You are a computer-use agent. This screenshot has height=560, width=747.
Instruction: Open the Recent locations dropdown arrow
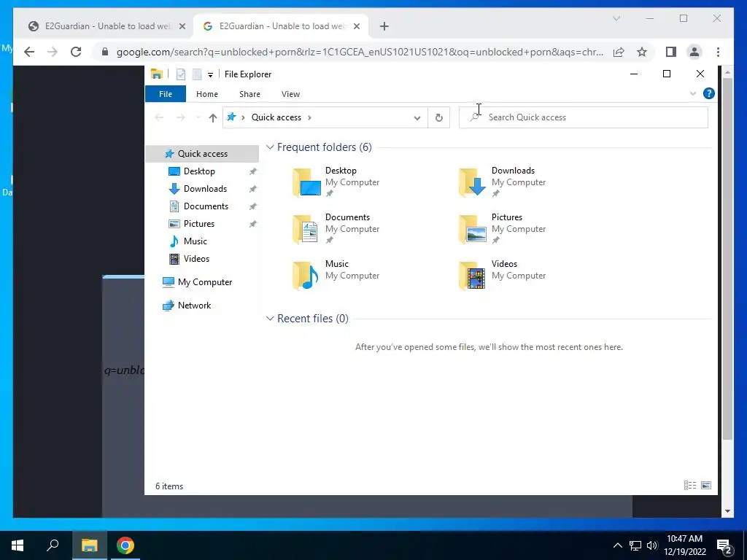click(198, 117)
